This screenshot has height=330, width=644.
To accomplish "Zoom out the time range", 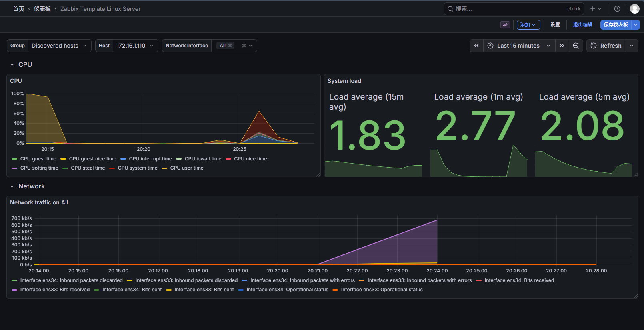I will [x=576, y=46].
